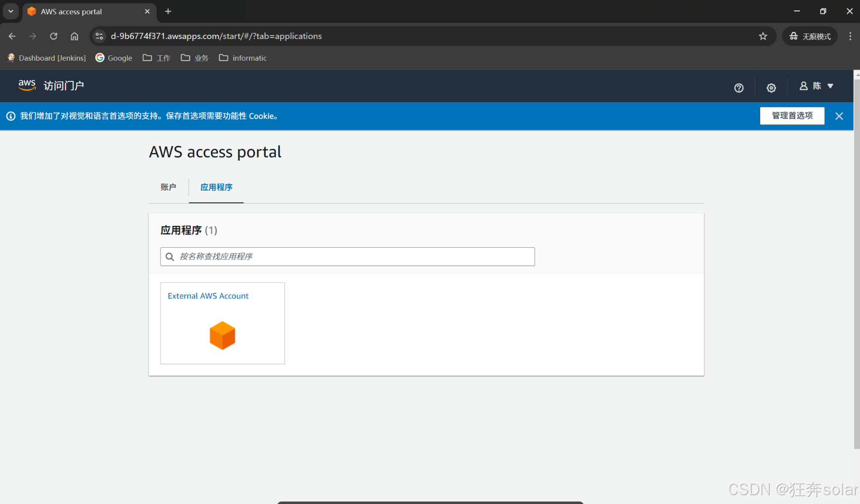Open the informatic bookmarks folder
This screenshot has width=860, height=504.
pyautogui.click(x=243, y=58)
